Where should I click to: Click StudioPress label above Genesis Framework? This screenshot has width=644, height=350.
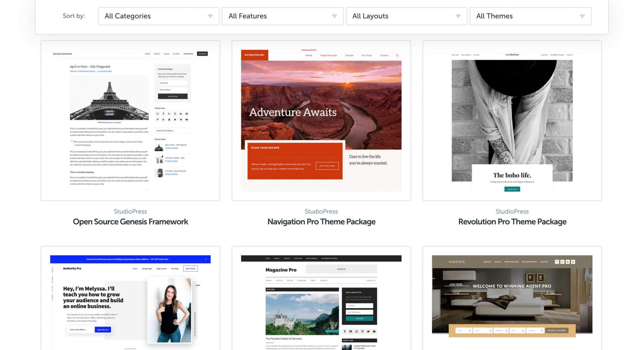(130, 211)
